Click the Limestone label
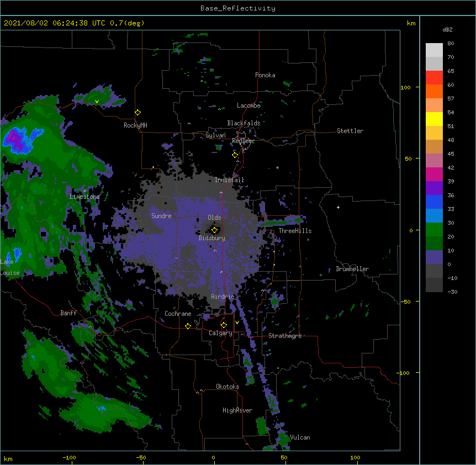Screen dimensions: 476x465 (84, 197)
